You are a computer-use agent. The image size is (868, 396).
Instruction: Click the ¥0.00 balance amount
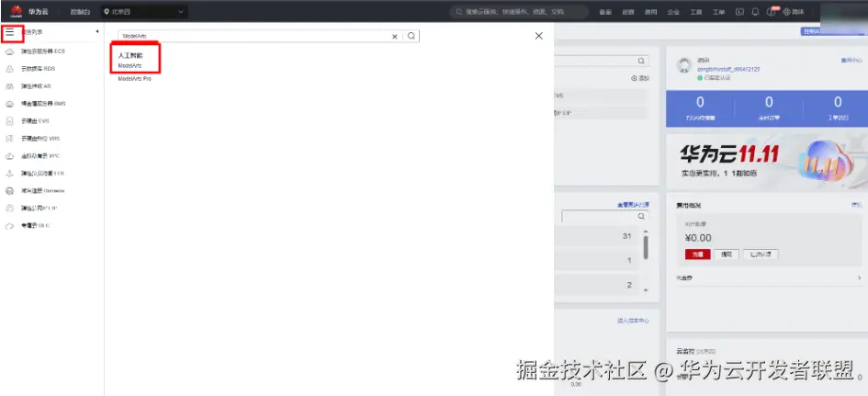click(x=698, y=238)
